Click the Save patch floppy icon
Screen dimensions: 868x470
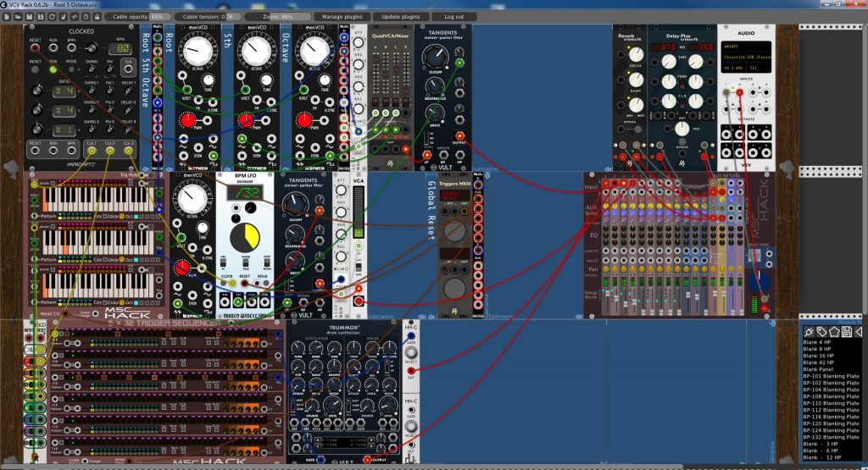click(30, 17)
